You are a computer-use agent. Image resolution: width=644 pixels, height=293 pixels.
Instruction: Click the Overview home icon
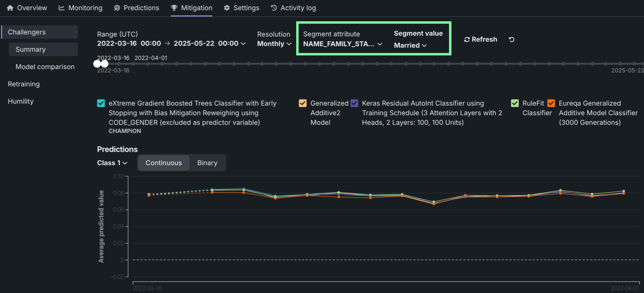(10, 8)
